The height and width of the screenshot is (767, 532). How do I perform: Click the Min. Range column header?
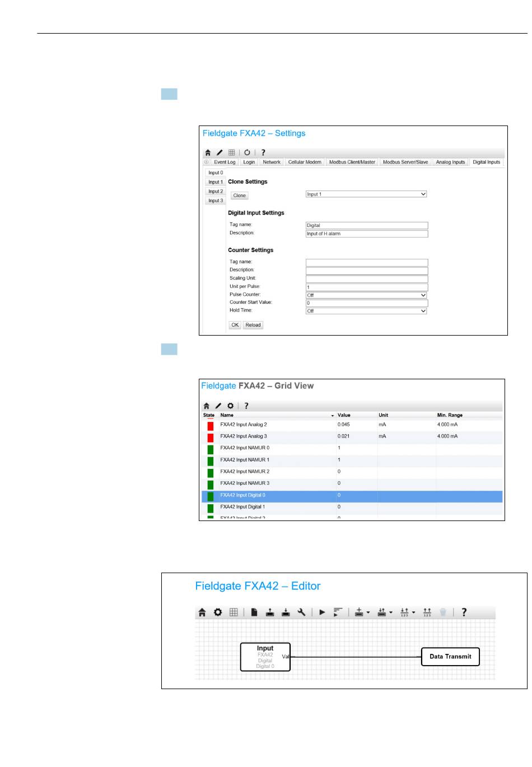(450, 415)
